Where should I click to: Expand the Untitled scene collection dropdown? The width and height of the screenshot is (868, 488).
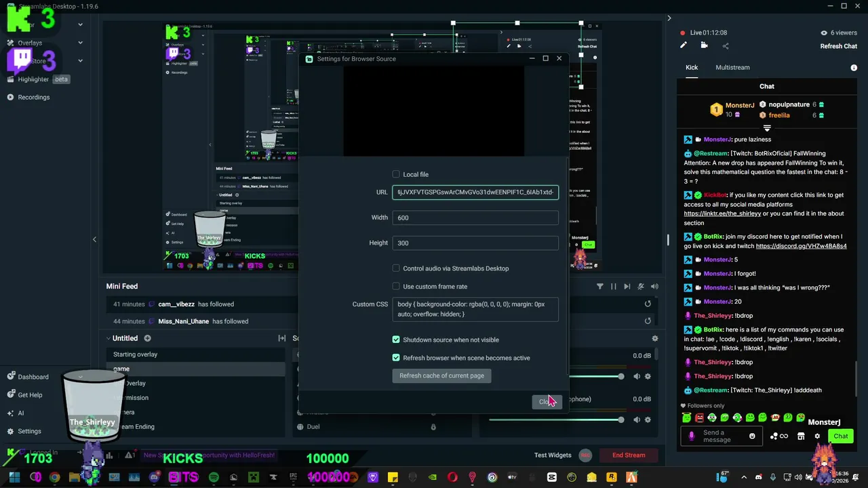pyautogui.click(x=108, y=338)
